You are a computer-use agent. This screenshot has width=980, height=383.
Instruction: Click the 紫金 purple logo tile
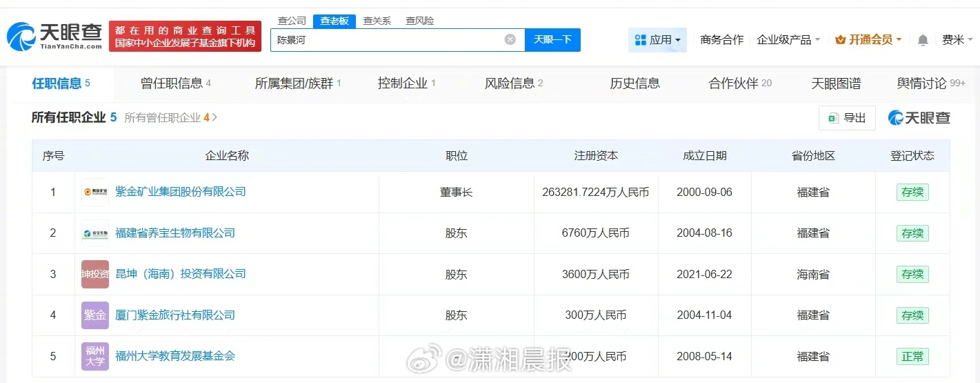[x=95, y=315]
